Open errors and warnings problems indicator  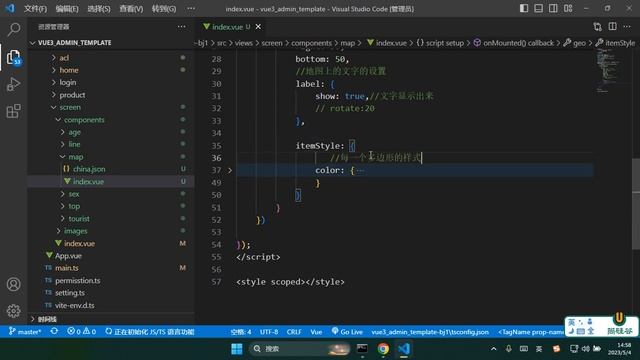81,332
